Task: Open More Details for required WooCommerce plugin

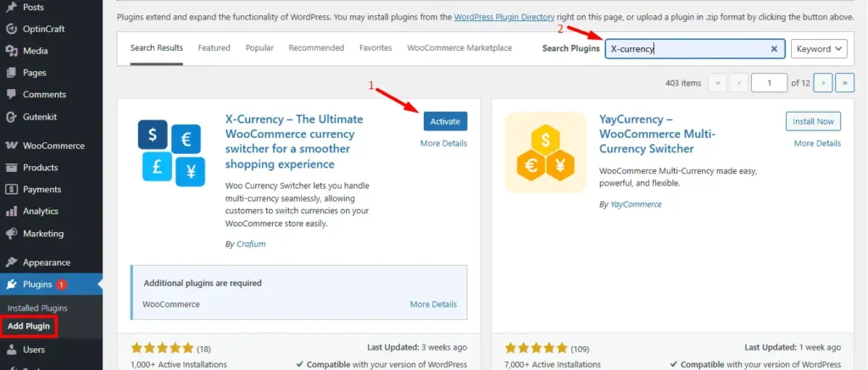Action: click(x=433, y=304)
